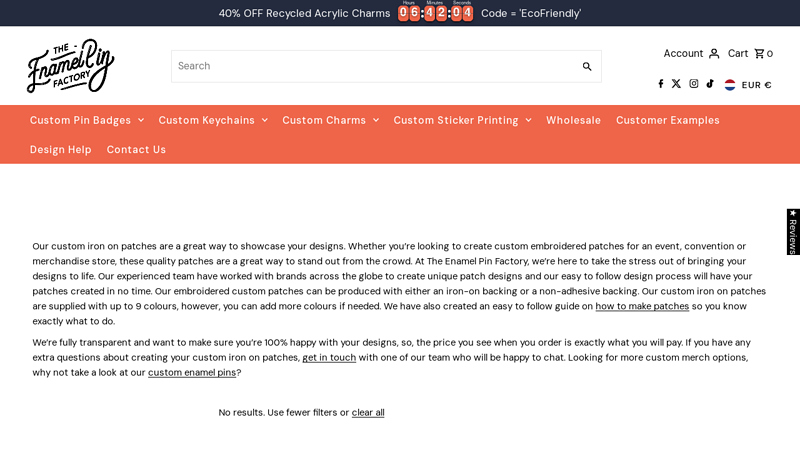Click the Cart text link
The image size is (800, 450).
pyautogui.click(x=738, y=54)
